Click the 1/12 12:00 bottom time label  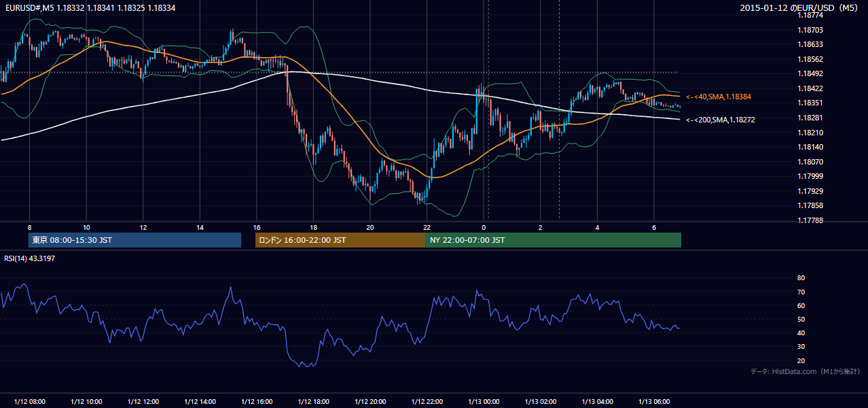pos(143,401)
